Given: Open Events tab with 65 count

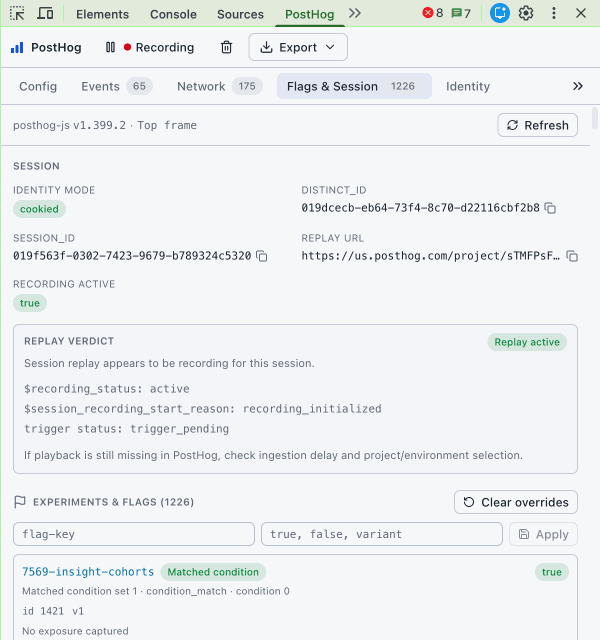Looking at the screenshot, I should (x=117, y=86).
